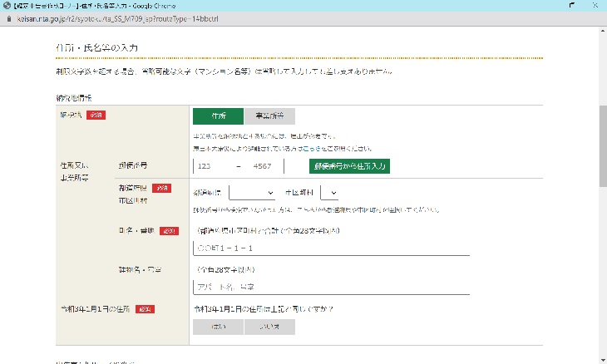Viewport: 607px width, 364px height.
Task: Open the こちら link for disaster evacuees
Action: click(x=311, y=149)
